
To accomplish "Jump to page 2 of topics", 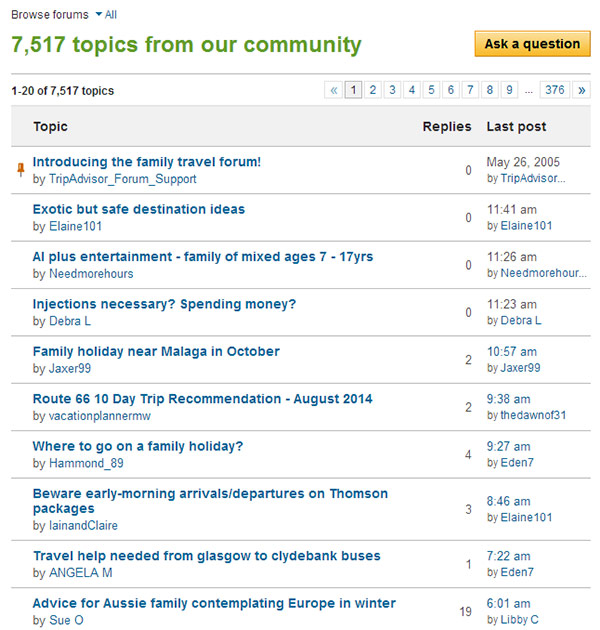I will coord(373,90).
